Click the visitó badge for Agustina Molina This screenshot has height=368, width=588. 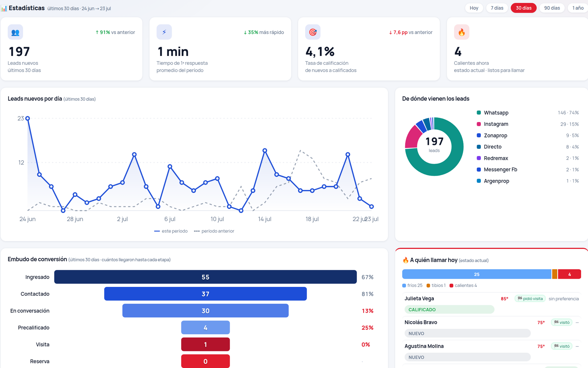coord(562,346)
